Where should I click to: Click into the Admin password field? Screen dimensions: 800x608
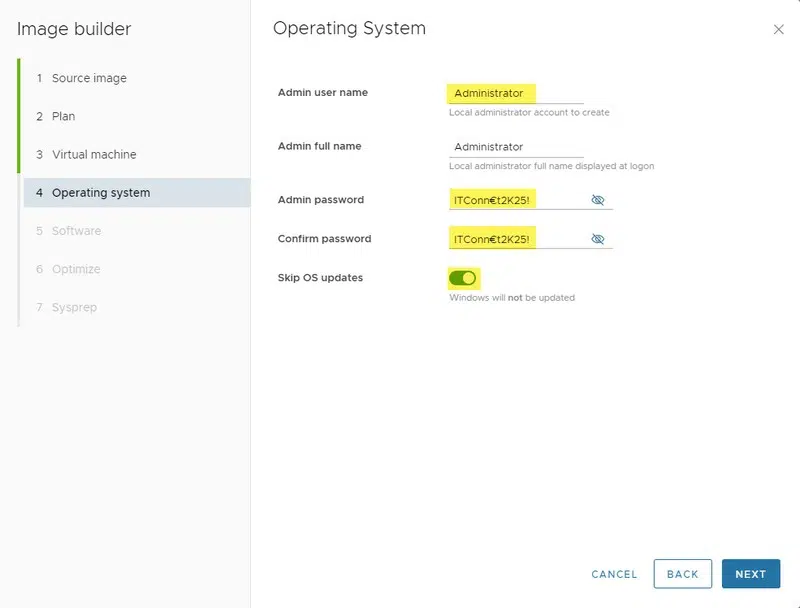(515, 200)
